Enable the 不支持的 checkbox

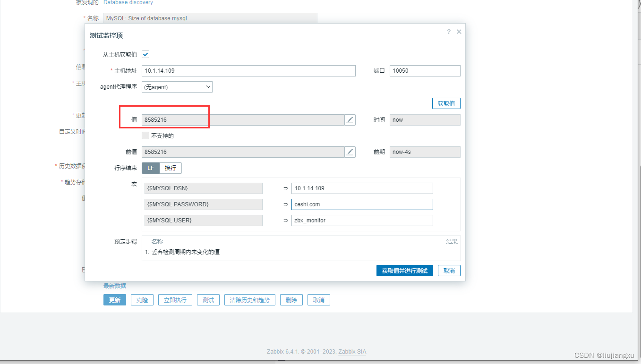pyautogui.click(x=145, y=135)
